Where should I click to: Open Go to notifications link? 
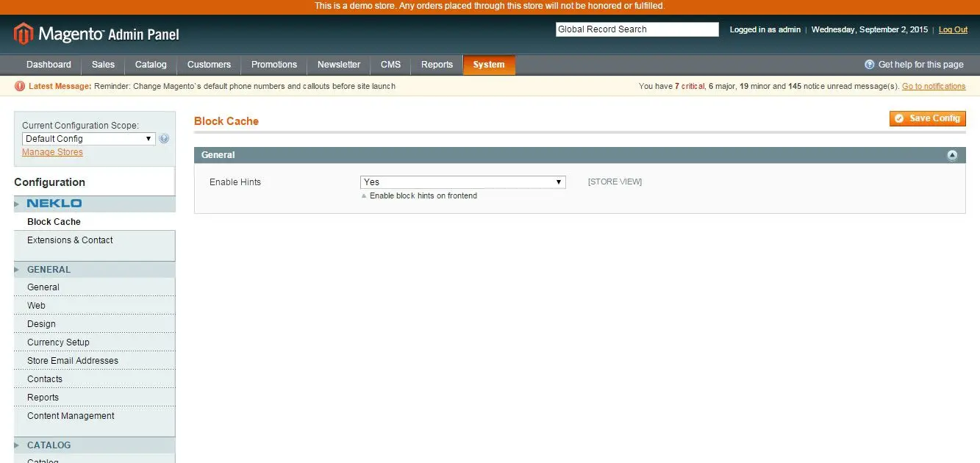tap(934, 86)
